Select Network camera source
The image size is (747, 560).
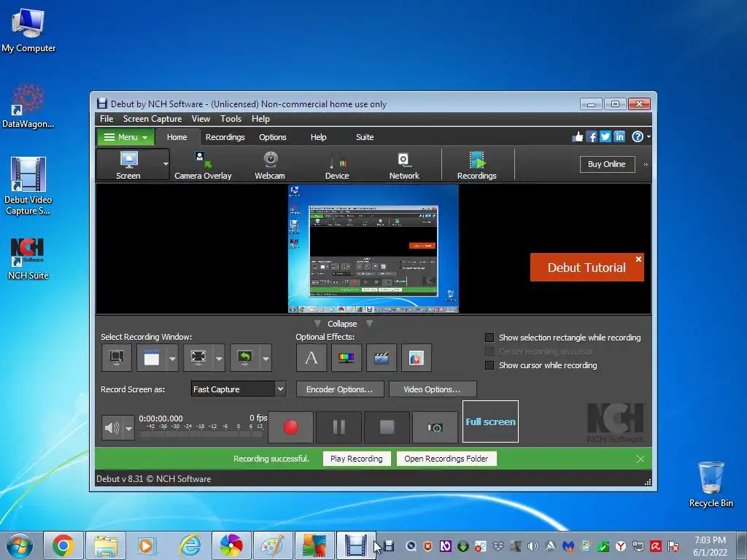[404, 165]
